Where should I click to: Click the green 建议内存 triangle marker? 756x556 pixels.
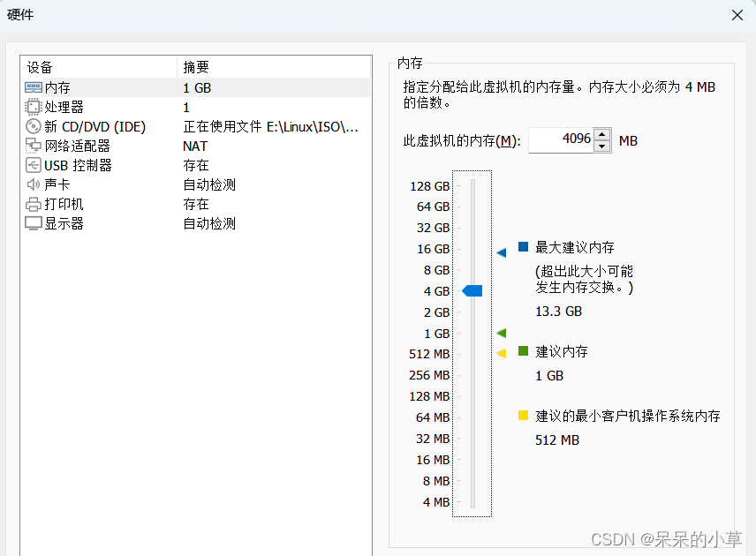(x=502, y=333)
